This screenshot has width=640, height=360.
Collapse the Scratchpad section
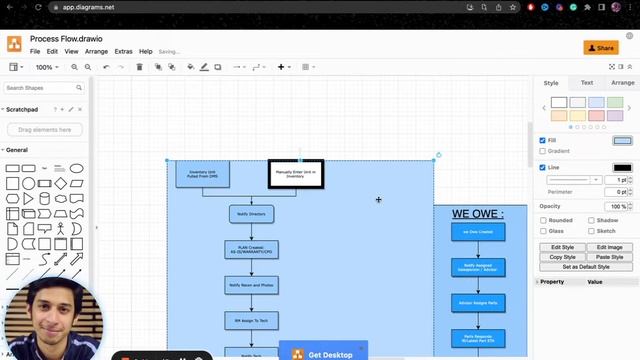(22, 109)
